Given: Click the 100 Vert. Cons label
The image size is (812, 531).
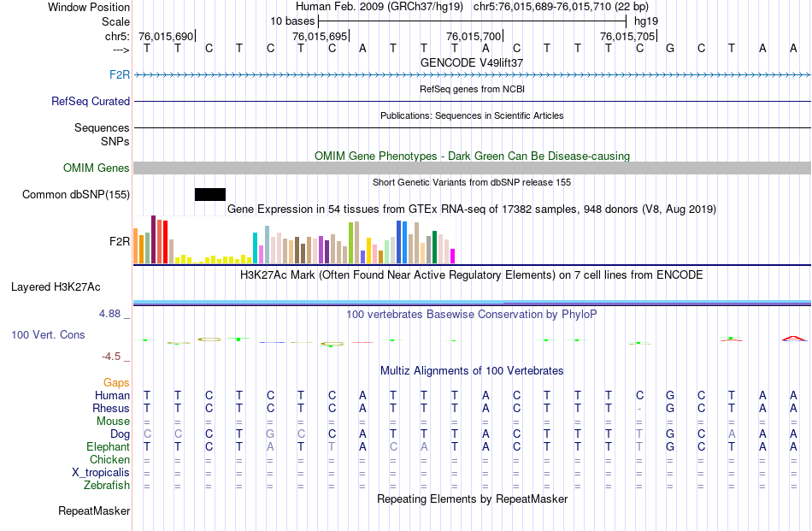Looking at the screenshot, I should [x=48, y=334].
